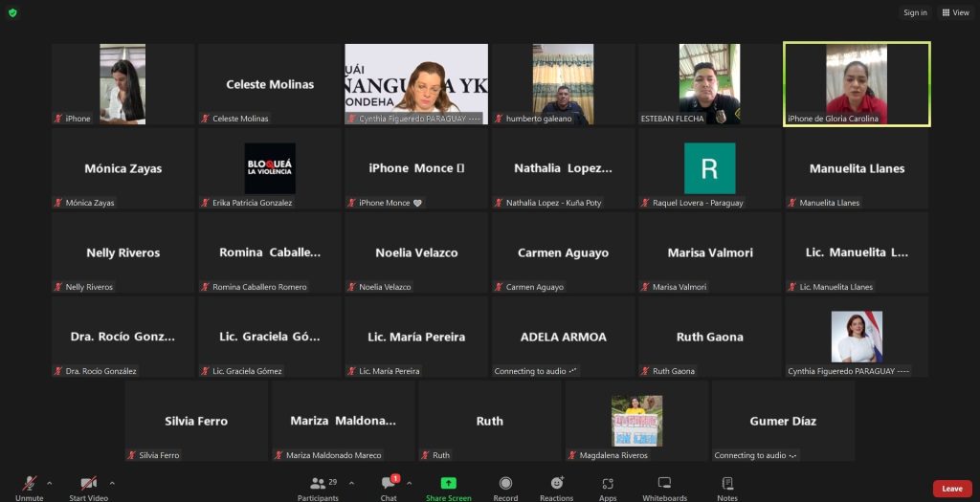Open the Chat panel
980x502 pixels.
pyautogui.click(x=389, y=487)
